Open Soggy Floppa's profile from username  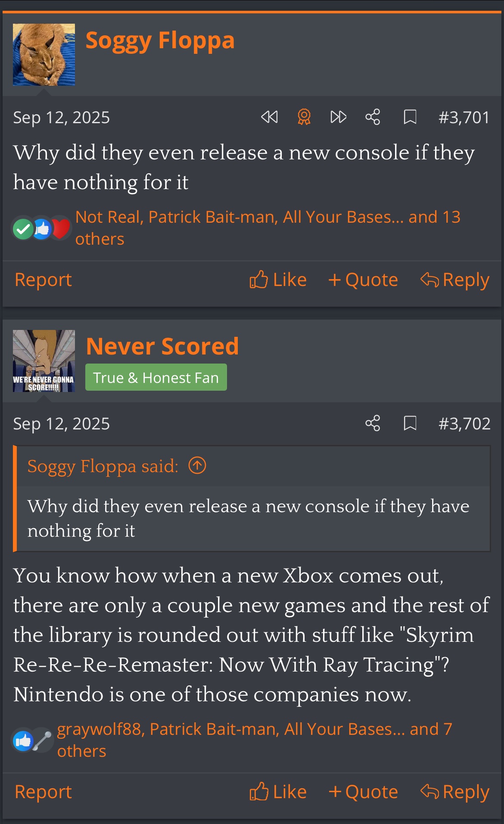[160, 41]
